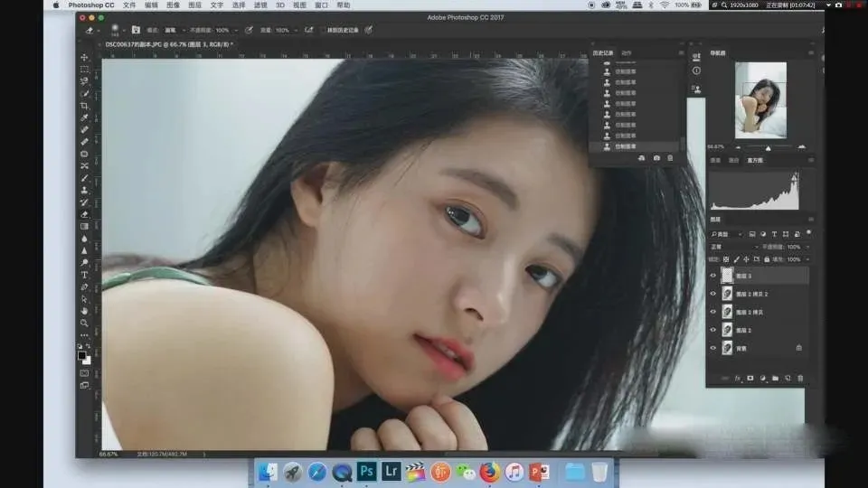Toggle visibility of 图层 3 layer
Screen dimensions: 868x488
(713, 277)
